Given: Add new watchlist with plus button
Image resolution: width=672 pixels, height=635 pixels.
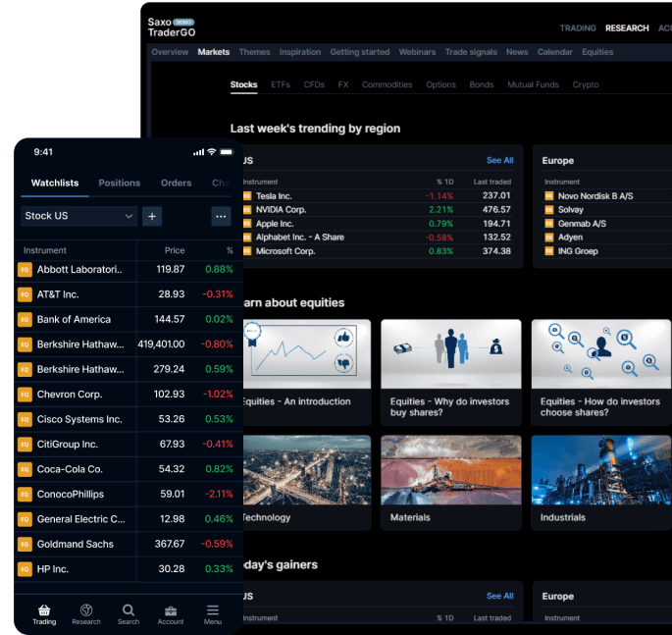Looking at the screenshot, I should [x=152, y=216].
